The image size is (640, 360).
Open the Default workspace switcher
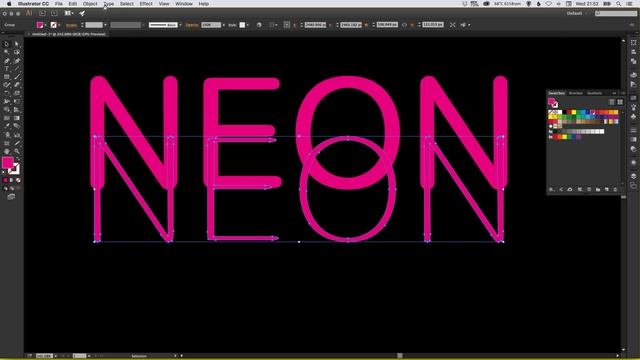(x=576, y=13)
